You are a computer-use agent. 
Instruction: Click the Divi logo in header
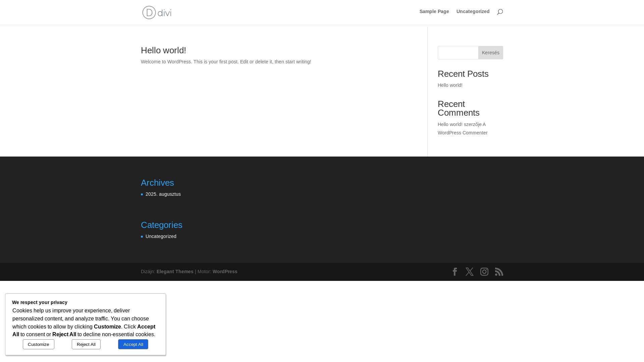point(157,12)
